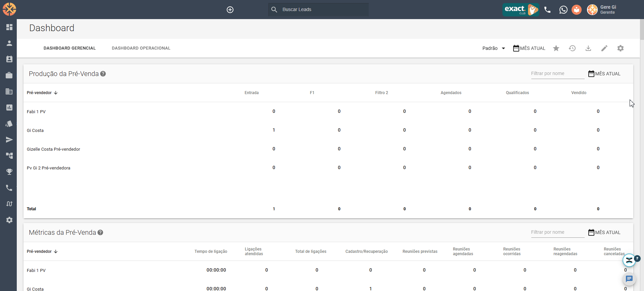Click the Ligações atendidas column header

(254, 251)
